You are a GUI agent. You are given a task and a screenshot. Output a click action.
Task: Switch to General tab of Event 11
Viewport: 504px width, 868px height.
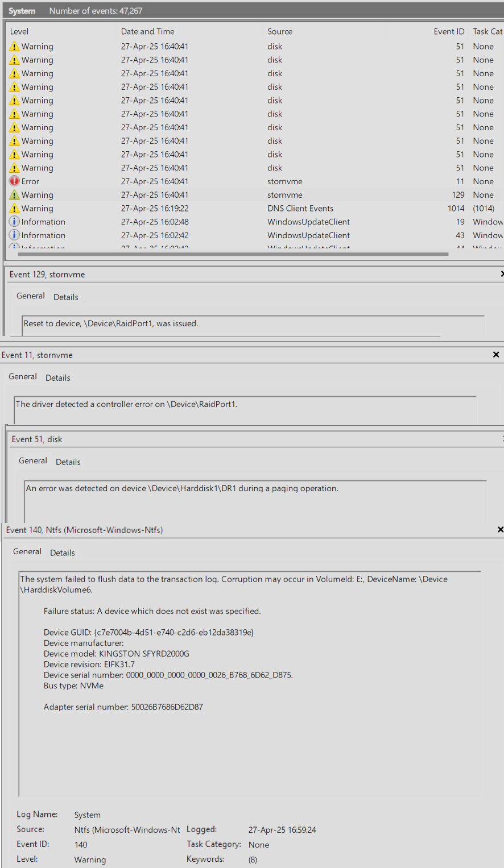23,377
